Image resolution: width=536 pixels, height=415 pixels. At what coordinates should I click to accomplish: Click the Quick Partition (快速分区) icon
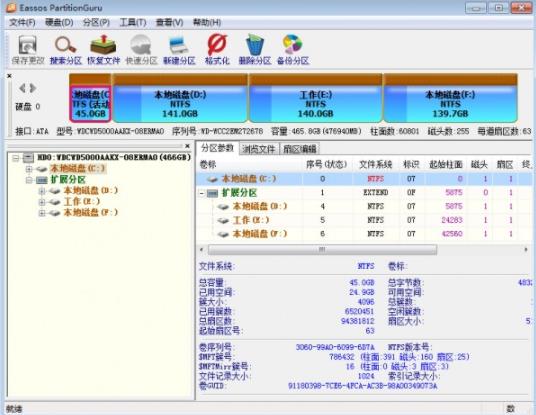coord(141,50)
